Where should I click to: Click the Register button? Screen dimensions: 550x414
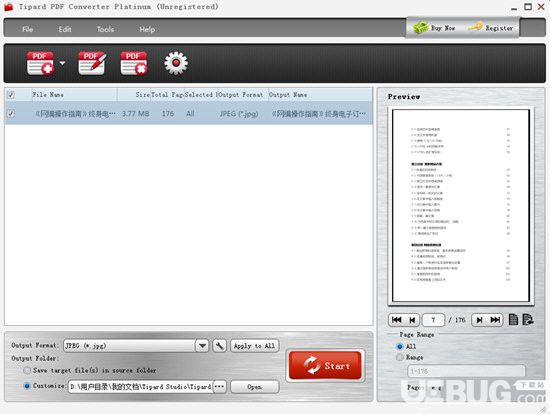490,28
